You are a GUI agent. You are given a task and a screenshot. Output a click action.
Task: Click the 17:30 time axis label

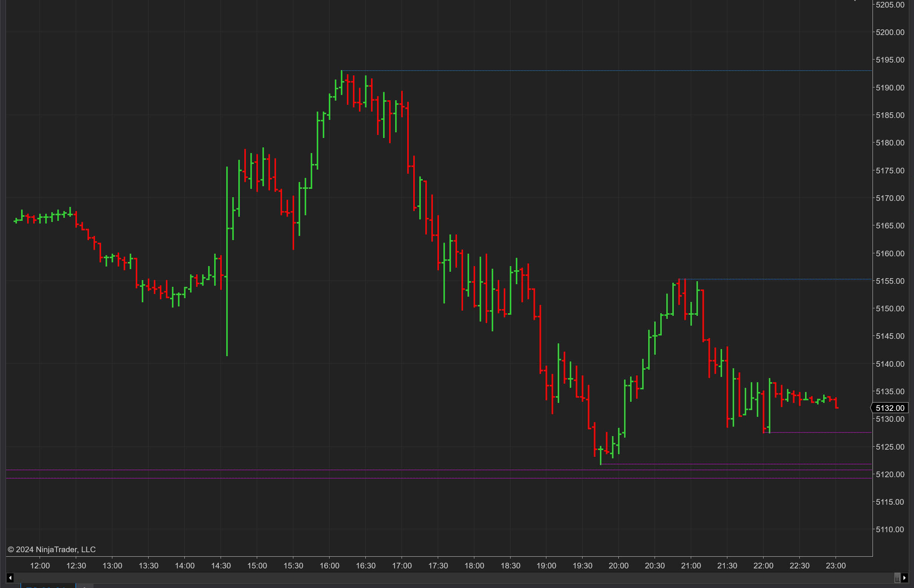pyautogui.click(x=438, y=565)
